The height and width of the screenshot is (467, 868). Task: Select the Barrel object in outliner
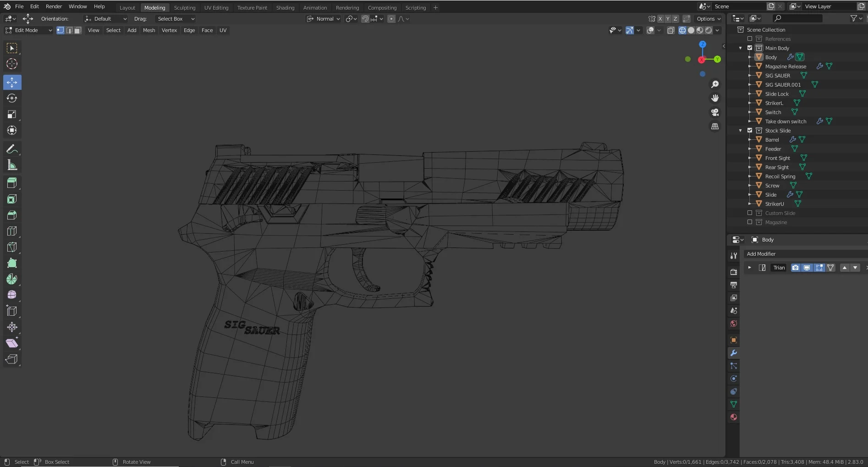point(772,140)
